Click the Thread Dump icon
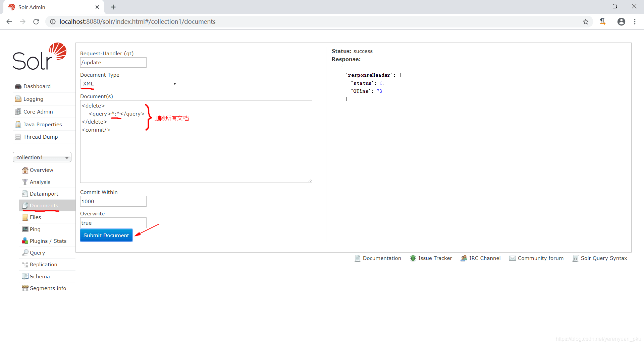The image size is (644, 345). 18,137
